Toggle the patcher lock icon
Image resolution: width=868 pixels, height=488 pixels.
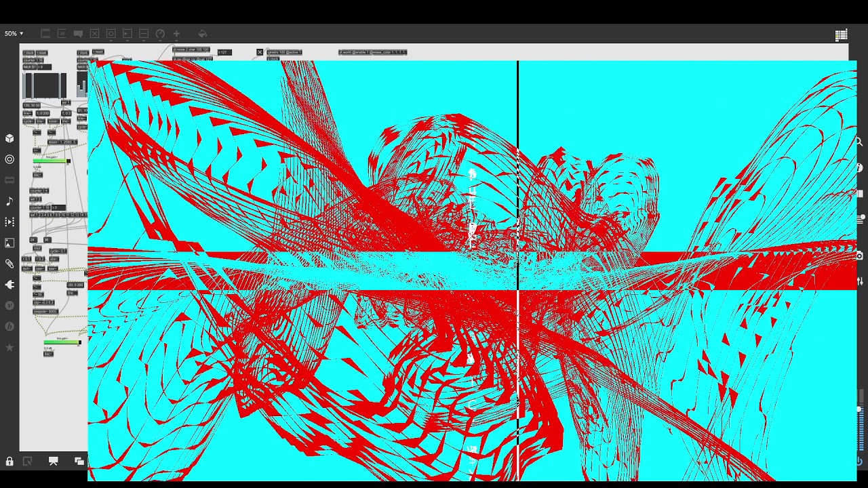coord(9,462)
